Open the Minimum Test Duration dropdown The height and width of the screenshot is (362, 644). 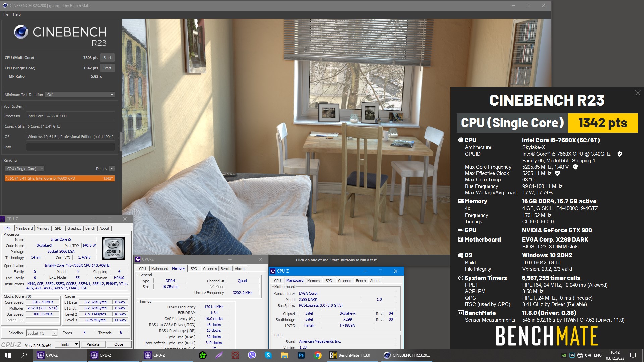click(80, 95)
